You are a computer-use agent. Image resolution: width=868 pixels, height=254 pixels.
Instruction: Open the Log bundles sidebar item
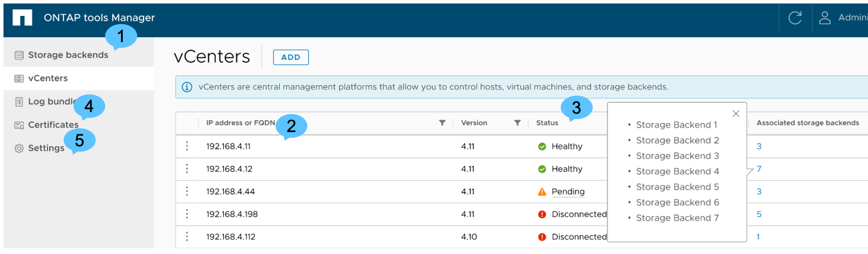51,101
